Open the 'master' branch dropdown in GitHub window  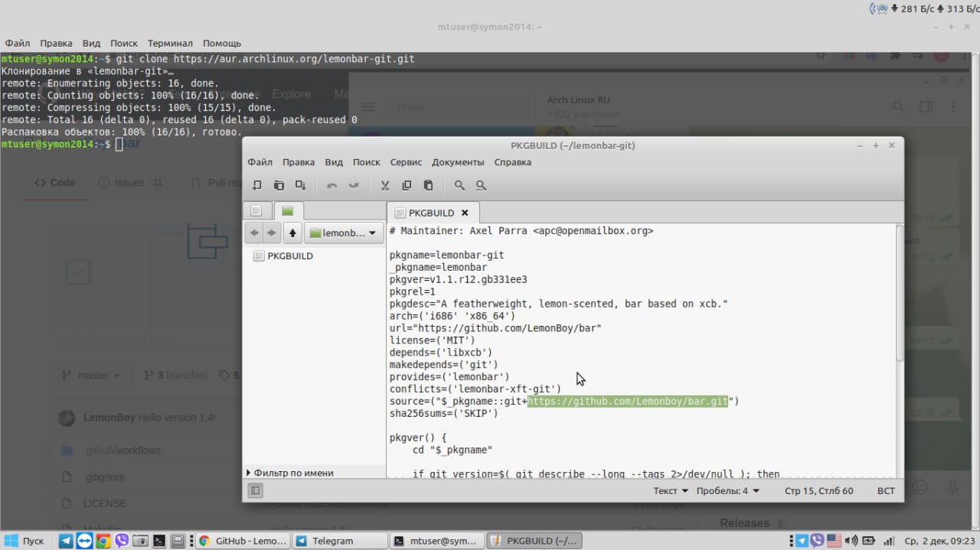point(92,376)
